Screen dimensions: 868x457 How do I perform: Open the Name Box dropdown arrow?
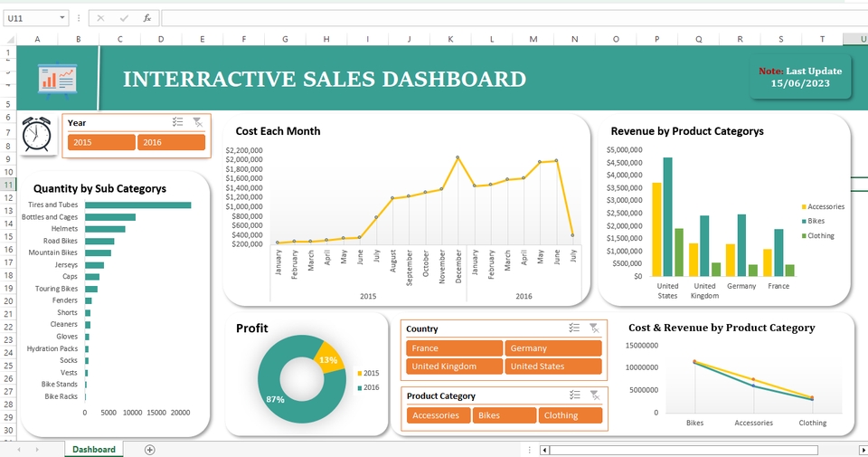tap(62, 18)
